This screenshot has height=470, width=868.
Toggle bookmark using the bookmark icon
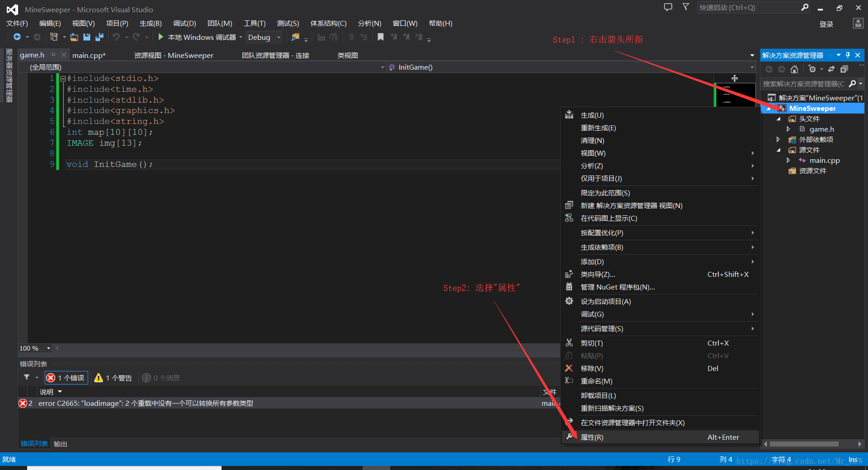[381, 37]
